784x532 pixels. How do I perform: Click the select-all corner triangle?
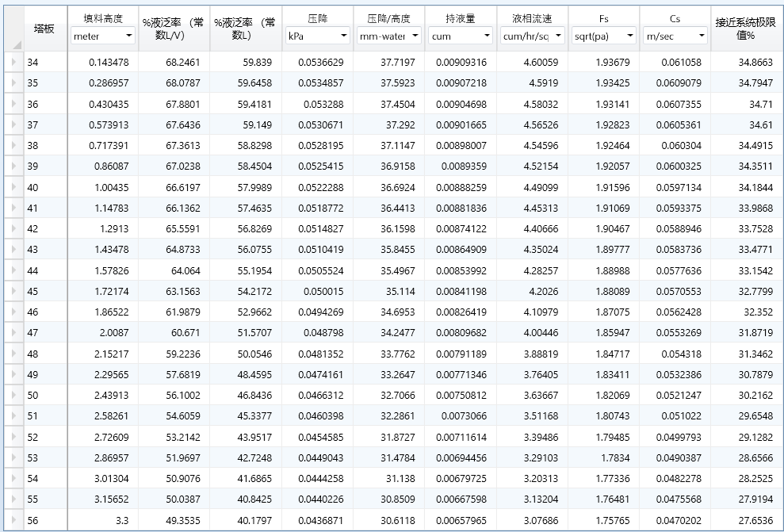[x=17, y=45]
